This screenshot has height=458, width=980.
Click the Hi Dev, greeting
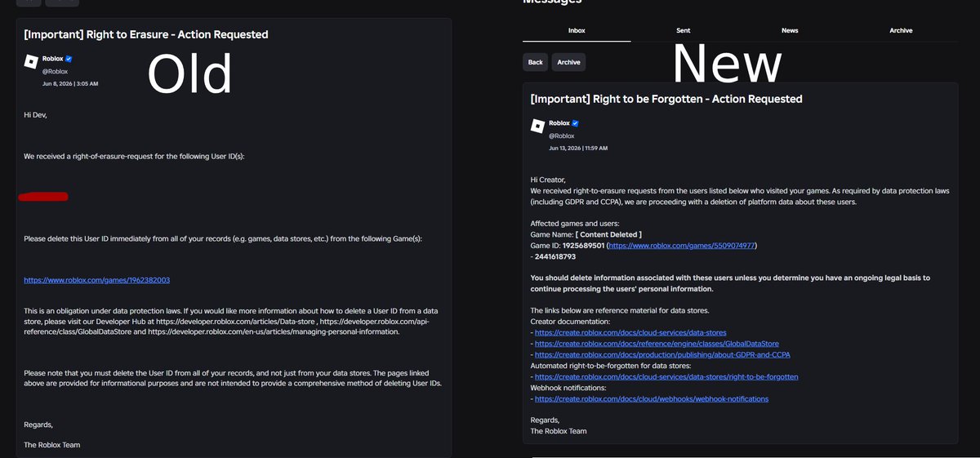point(36,115)
